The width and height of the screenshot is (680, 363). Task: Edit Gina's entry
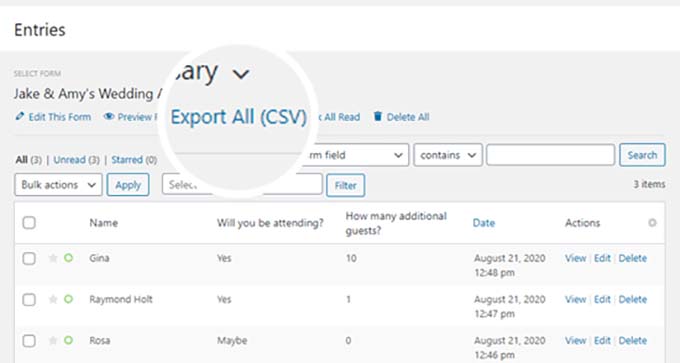(602, 258)
